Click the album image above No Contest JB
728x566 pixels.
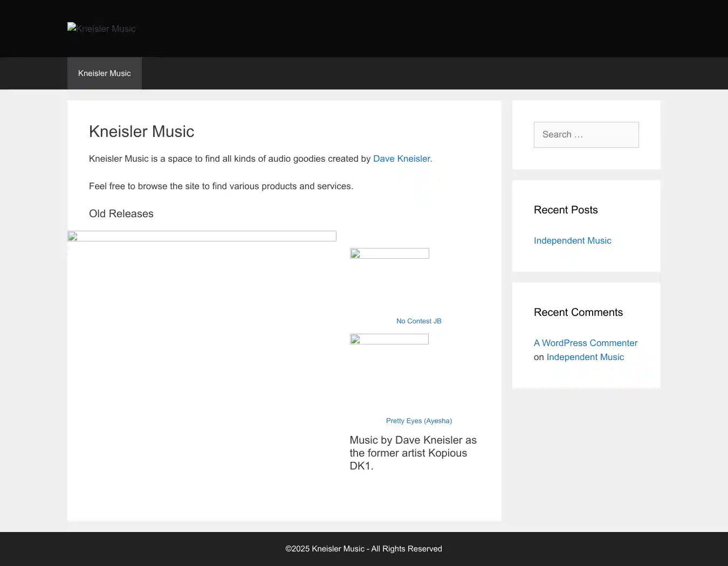click(389, 253)
